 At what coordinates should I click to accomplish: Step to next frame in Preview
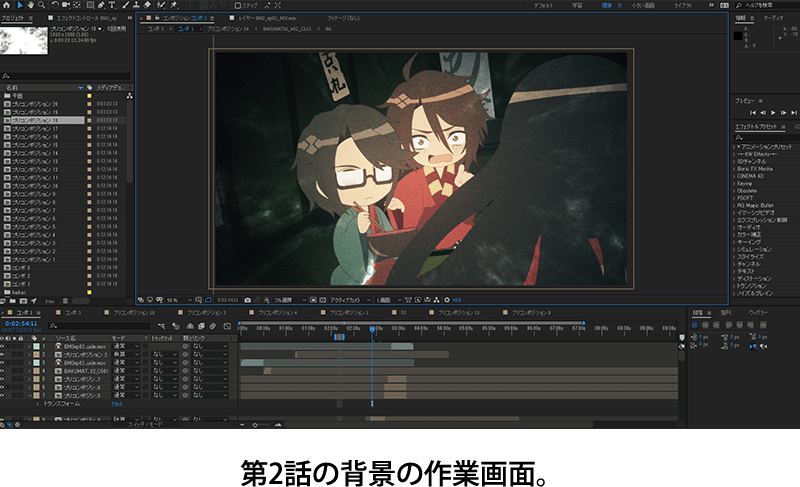[783, 113]
